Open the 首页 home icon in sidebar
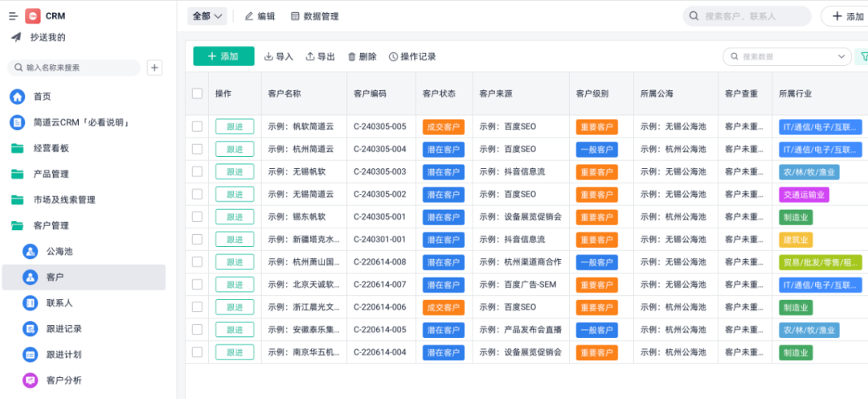868x399 pixels. 17,97
